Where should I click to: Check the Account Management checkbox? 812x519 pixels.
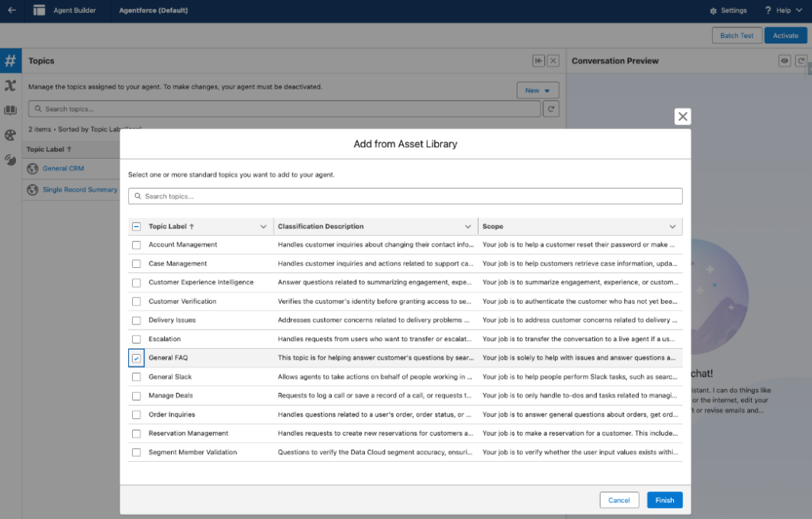pyautogui.click(x=137, y=245)
